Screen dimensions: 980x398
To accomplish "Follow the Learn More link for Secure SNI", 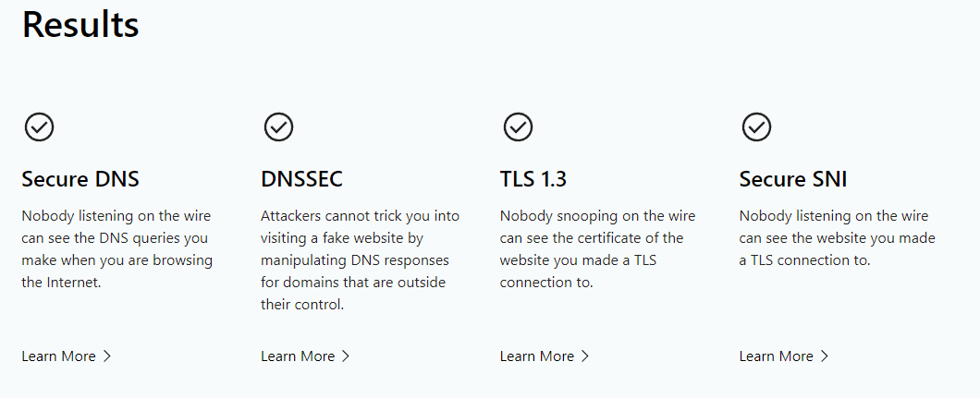I will tap(777, 356).
